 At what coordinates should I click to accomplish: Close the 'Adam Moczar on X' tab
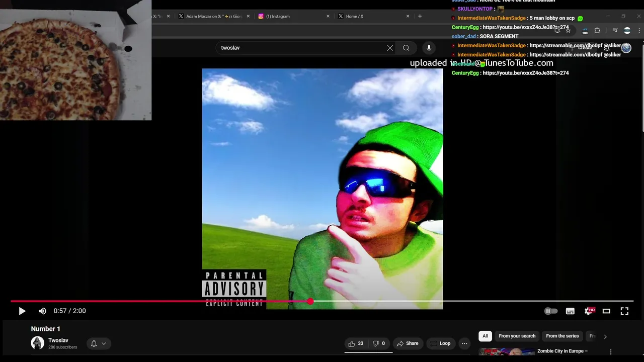tap(248, 16)
